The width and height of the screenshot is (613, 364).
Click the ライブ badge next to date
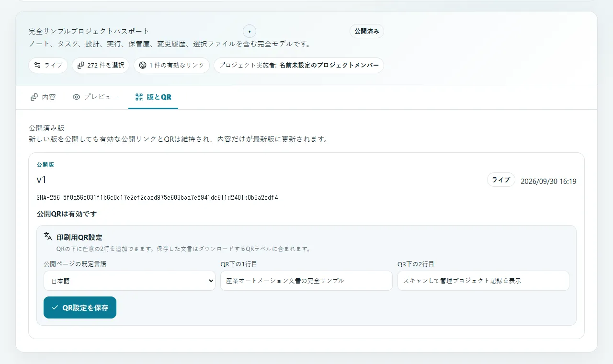(x=501, y=180)
